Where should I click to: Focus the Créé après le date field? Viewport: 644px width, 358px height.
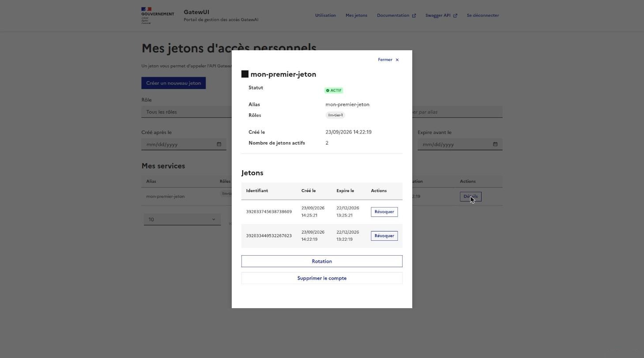tap(184, 144)
